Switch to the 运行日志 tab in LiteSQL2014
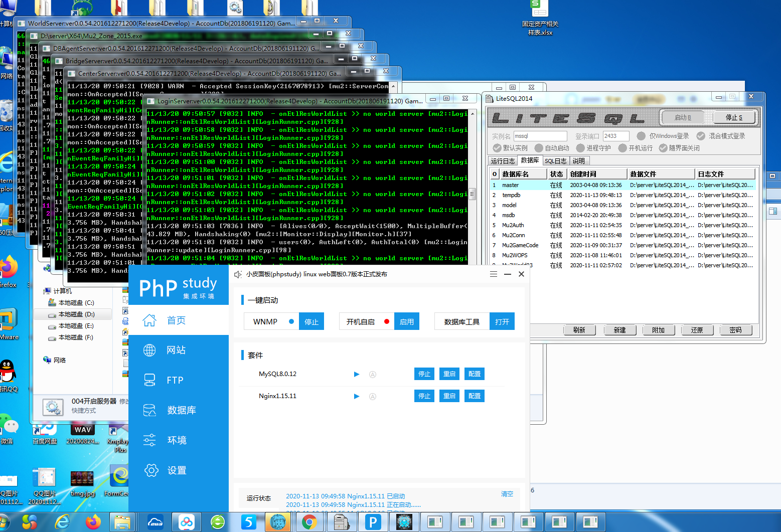781x532 pixels. point(503,161)
